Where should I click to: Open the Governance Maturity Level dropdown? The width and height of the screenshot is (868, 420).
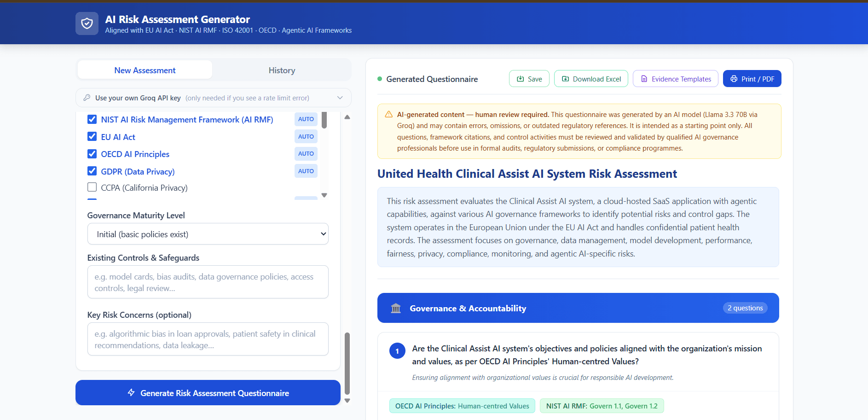point(208,234)
